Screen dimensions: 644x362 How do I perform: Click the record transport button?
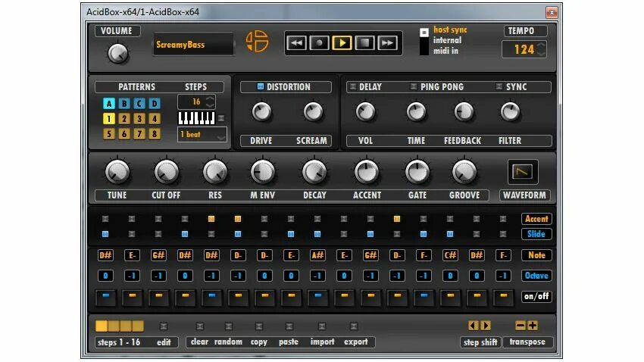click(319, 42)
